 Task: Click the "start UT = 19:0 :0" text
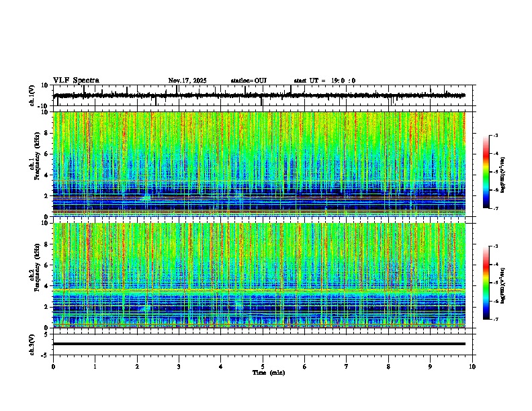coord(324,81)
